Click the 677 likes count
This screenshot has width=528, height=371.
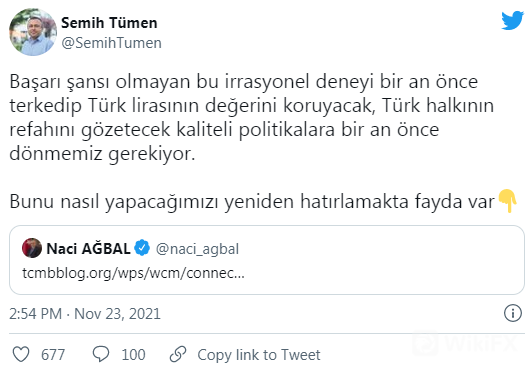(53, 355)
